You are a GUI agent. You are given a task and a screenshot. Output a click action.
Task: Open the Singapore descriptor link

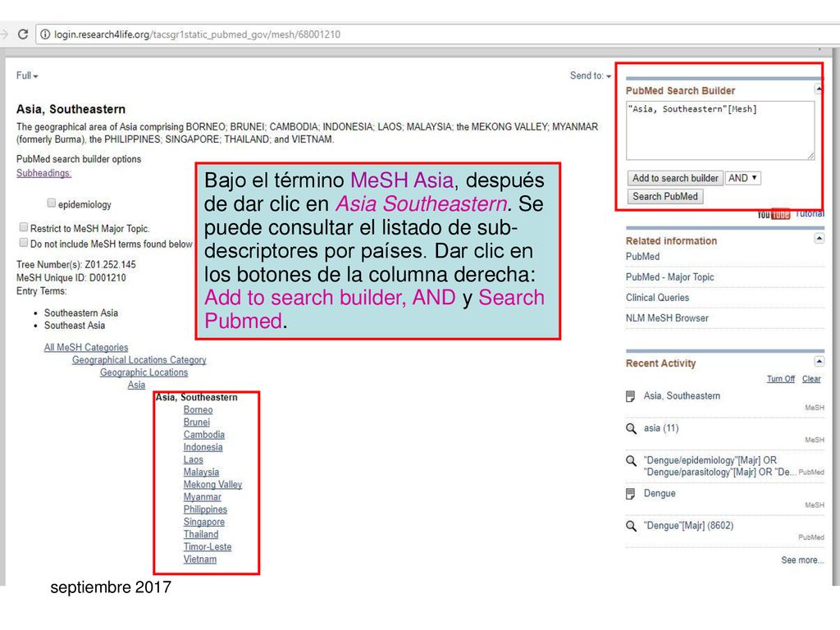coord(203,522)
